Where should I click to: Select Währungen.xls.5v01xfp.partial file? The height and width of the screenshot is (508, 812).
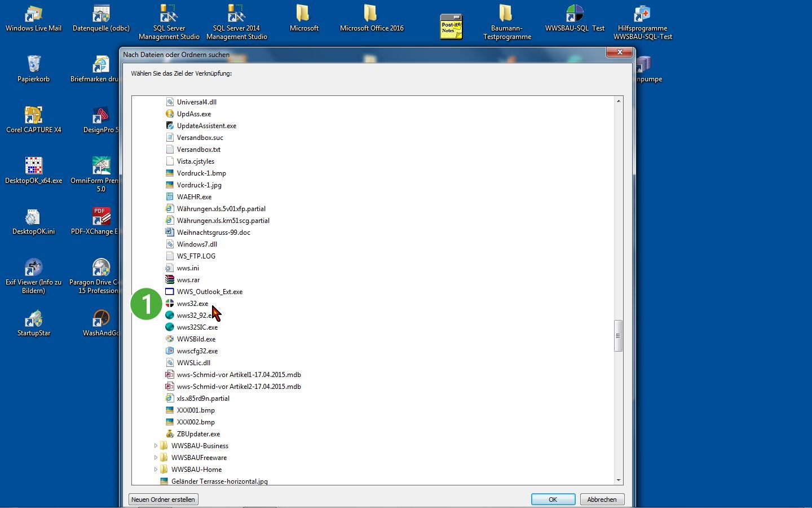click(221, 209)
